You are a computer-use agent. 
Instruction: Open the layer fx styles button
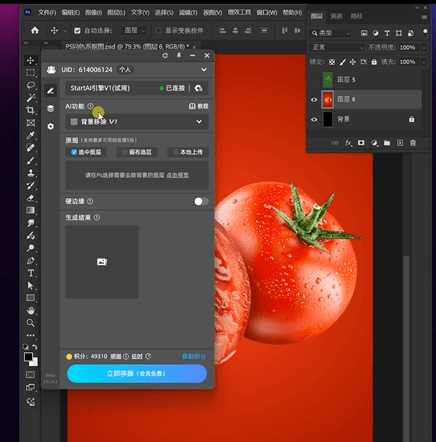point(348,143)
